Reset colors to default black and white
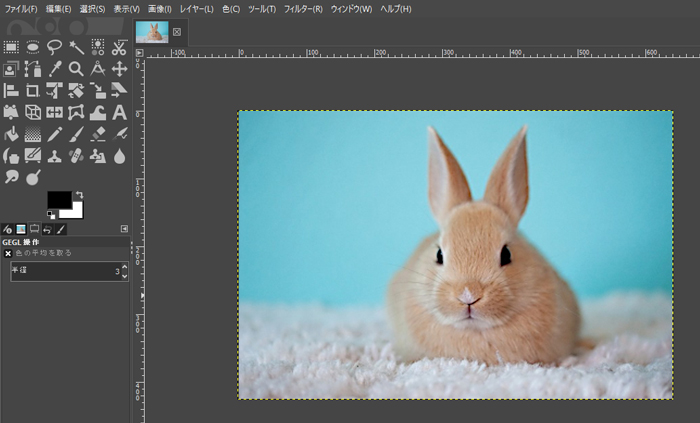The image size is (700, 423). 51,214
